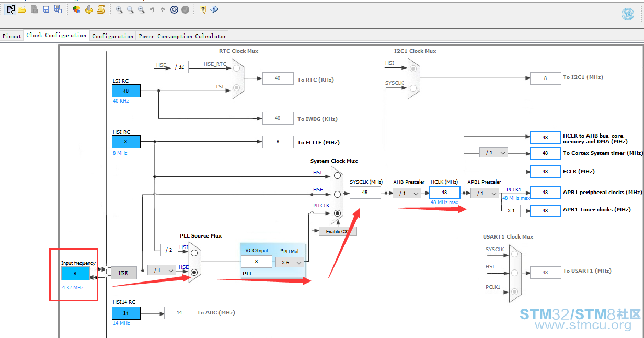Select LSI radio in RTC Clock Mux
This screenshot has width=644, height=338.
(237, 87)
